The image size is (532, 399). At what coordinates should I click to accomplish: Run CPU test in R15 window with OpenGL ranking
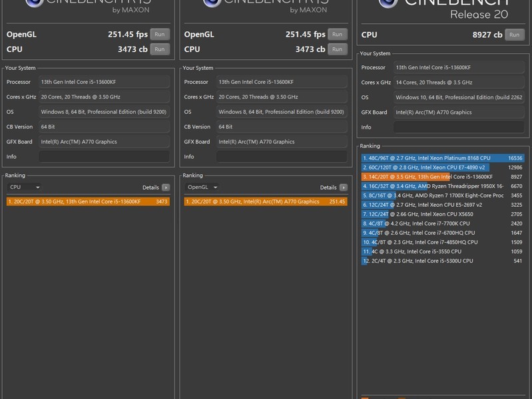tap(338, 49)
